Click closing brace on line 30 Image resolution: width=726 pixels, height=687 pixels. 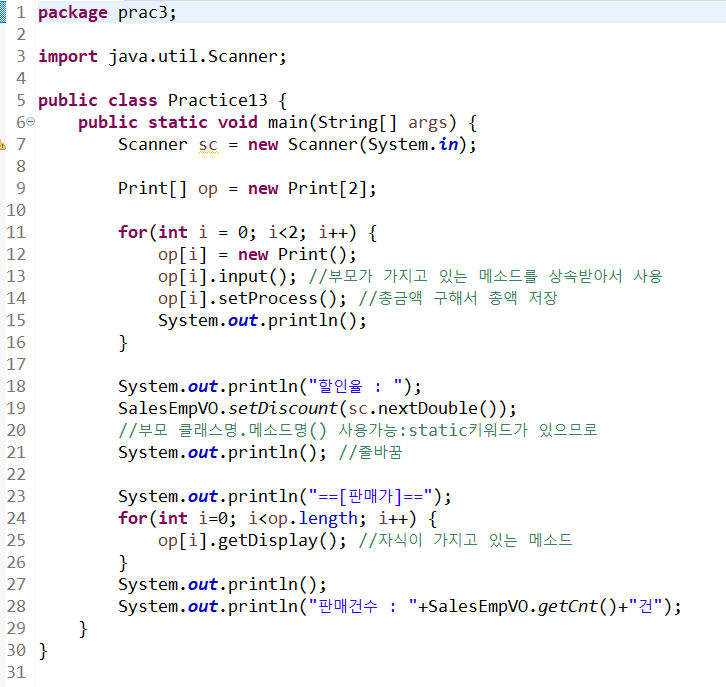(43, 651)
